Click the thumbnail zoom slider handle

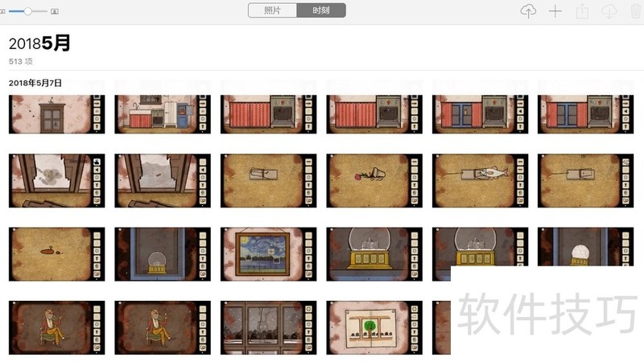coord(29,11)
